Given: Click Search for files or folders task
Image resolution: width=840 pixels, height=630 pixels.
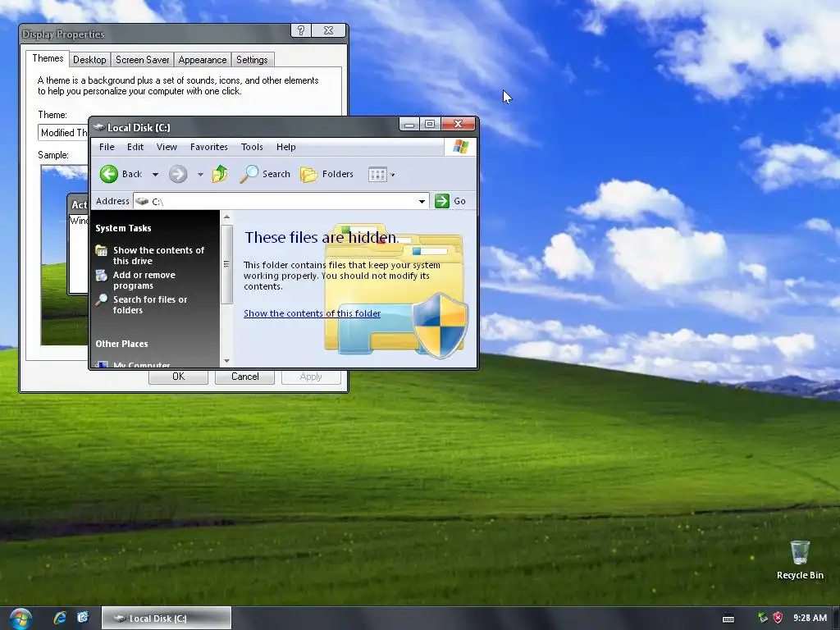Looking at the screenshot, I should (x=150, y=305).
